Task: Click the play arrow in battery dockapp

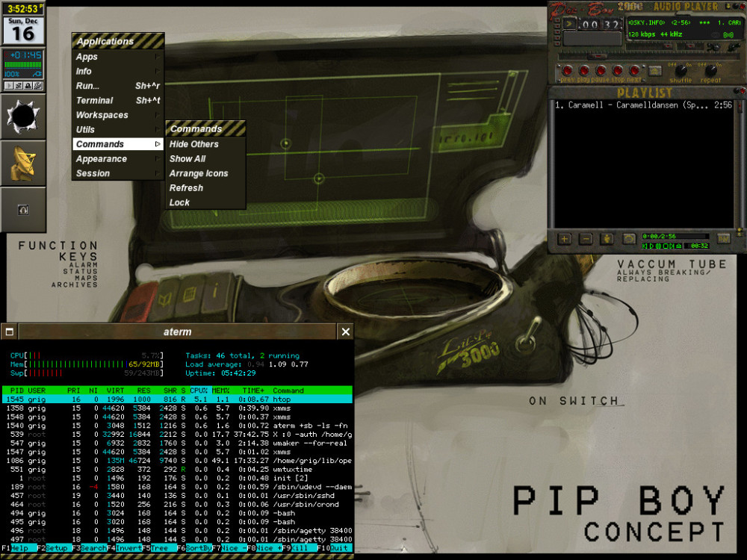Action: (8, 85)
